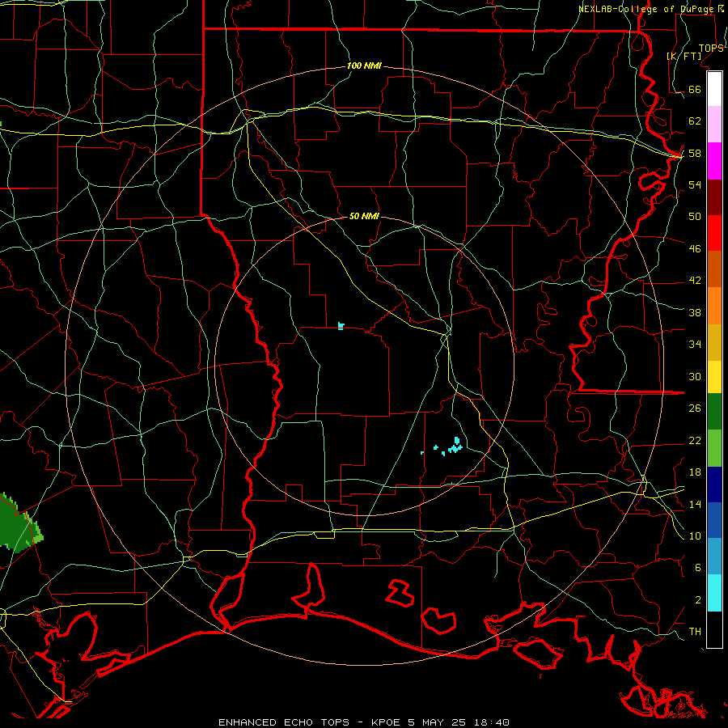Click the legend value "10"
Viewport: 728px width, 728px height.
[695, 535]
